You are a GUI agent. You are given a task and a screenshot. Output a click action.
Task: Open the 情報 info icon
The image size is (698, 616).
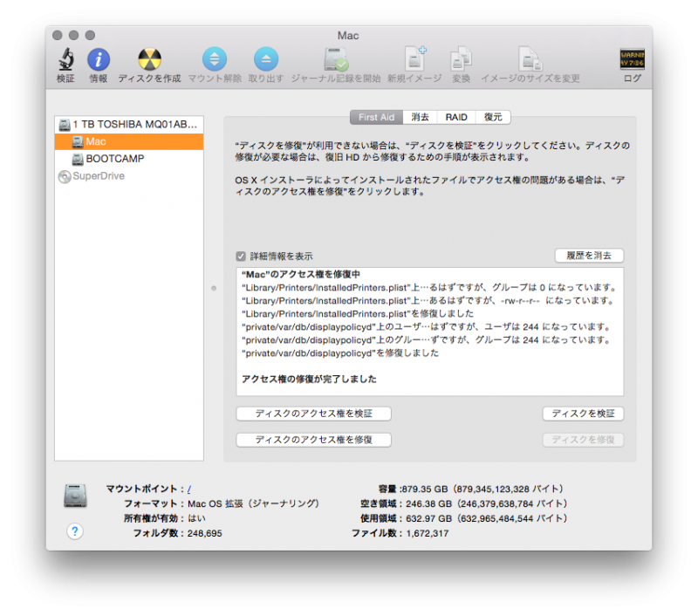click(x=99, y=60)
